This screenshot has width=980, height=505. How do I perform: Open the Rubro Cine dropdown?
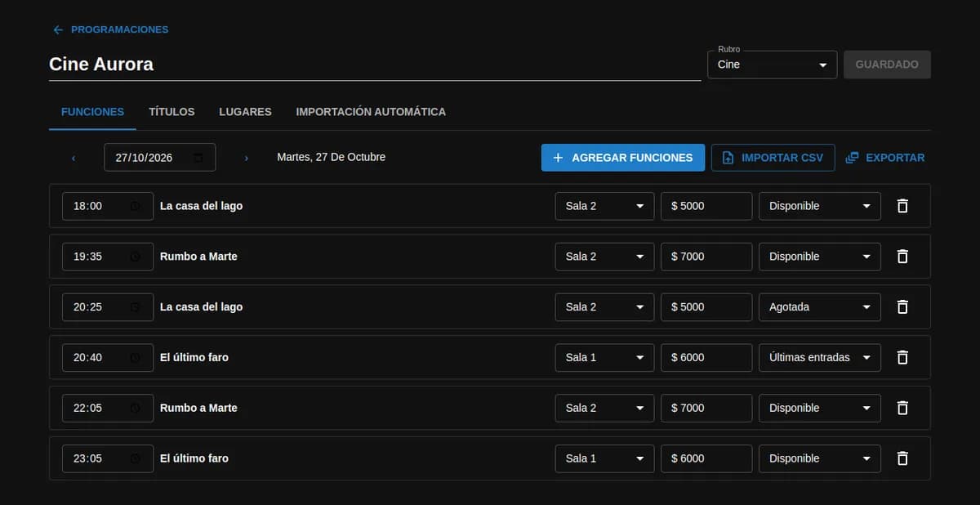tap(772, 65)
